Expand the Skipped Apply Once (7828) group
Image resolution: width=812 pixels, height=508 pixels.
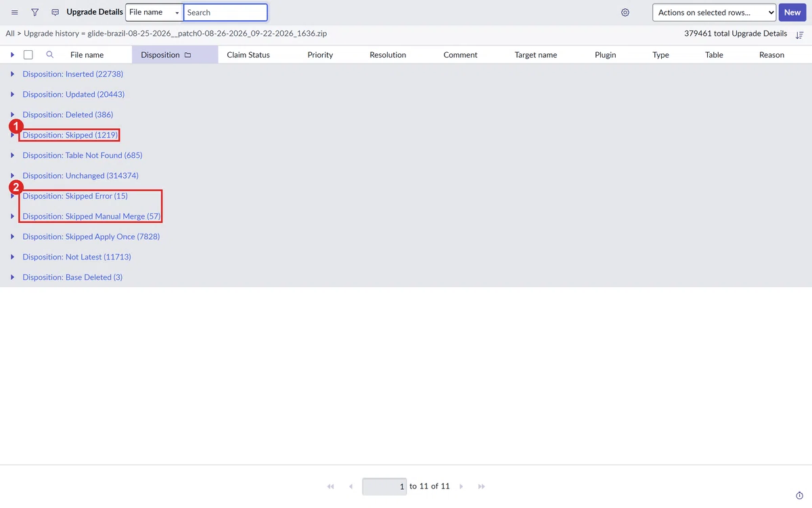point(12,236)
